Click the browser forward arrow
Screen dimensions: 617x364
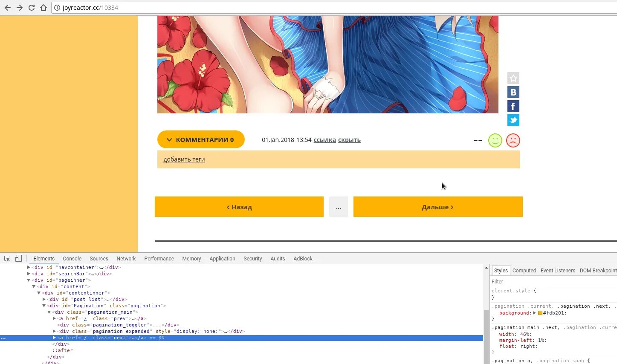[x=20, y=8]
